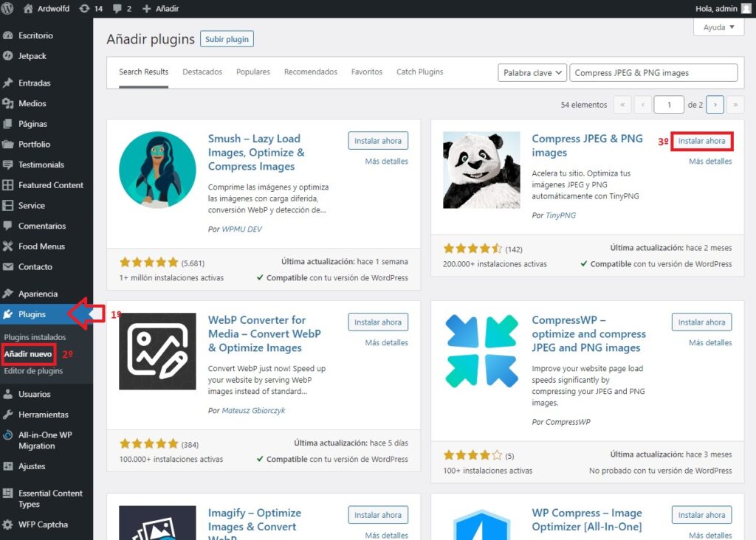This screenshot has width=756, height=540.
Task: Switch to Populares tab
Action: [253, 72]
